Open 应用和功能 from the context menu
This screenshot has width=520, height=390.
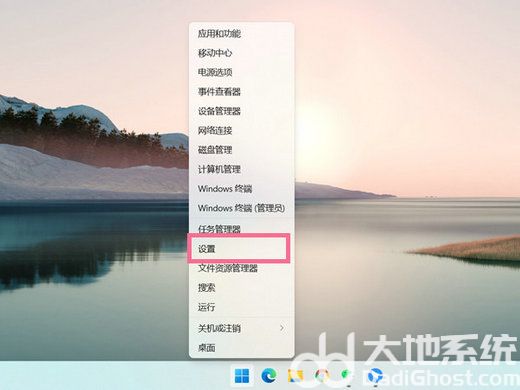[x=241, y=33]
